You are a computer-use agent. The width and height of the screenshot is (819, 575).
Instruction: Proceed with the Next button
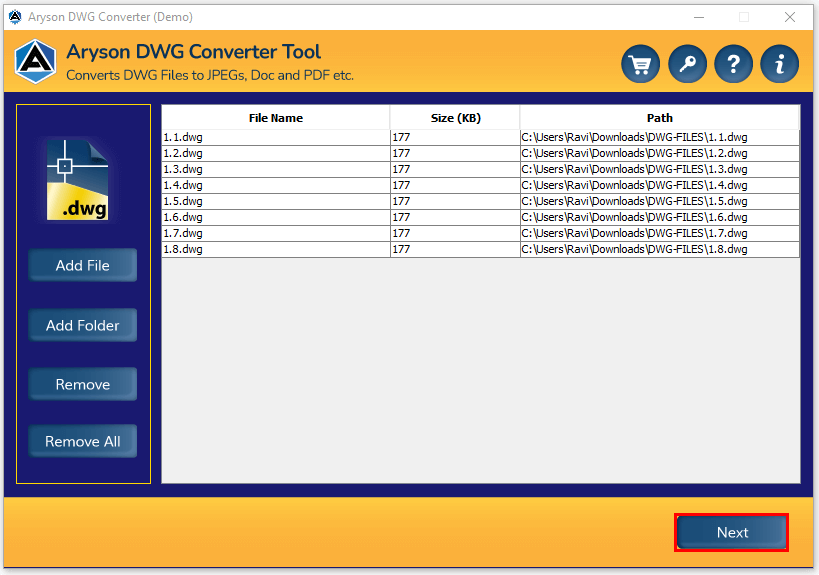coord(732,532)
